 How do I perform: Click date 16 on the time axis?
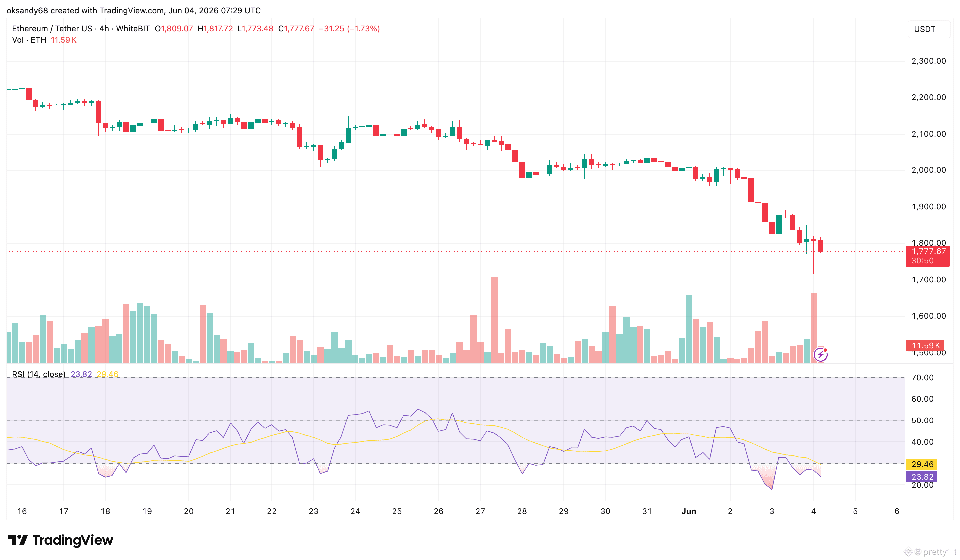click(22, 511)
